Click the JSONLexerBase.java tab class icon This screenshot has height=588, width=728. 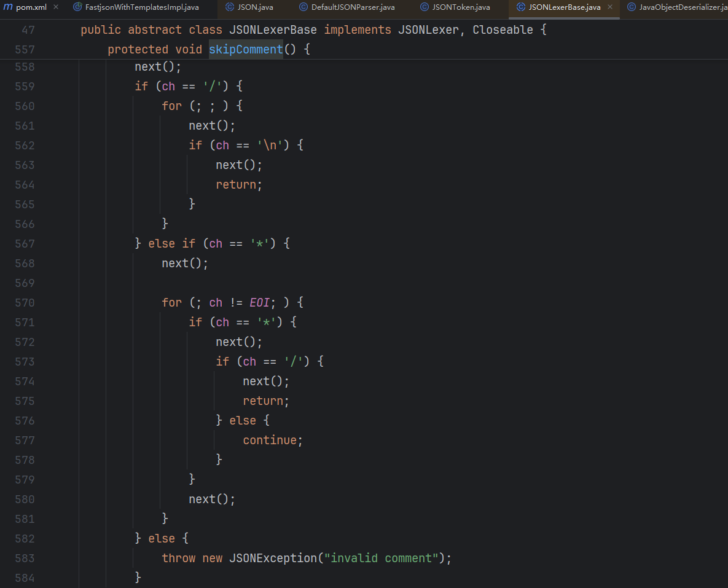(x=520, y=7)
